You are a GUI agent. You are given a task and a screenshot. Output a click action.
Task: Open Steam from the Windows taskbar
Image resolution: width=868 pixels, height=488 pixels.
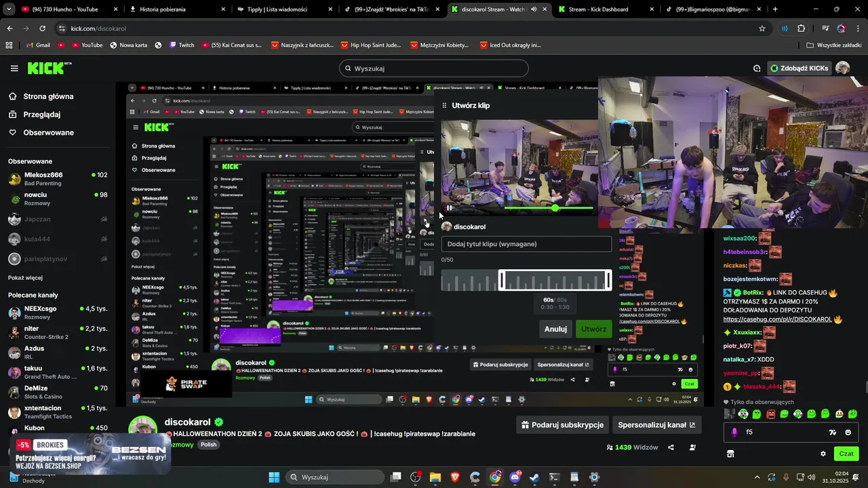coord(534,477)
